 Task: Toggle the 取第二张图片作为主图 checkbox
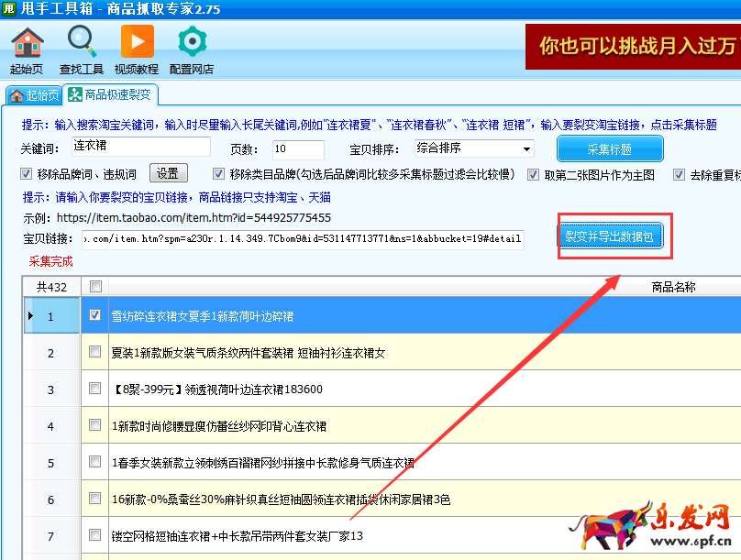(x=535, y=174)
